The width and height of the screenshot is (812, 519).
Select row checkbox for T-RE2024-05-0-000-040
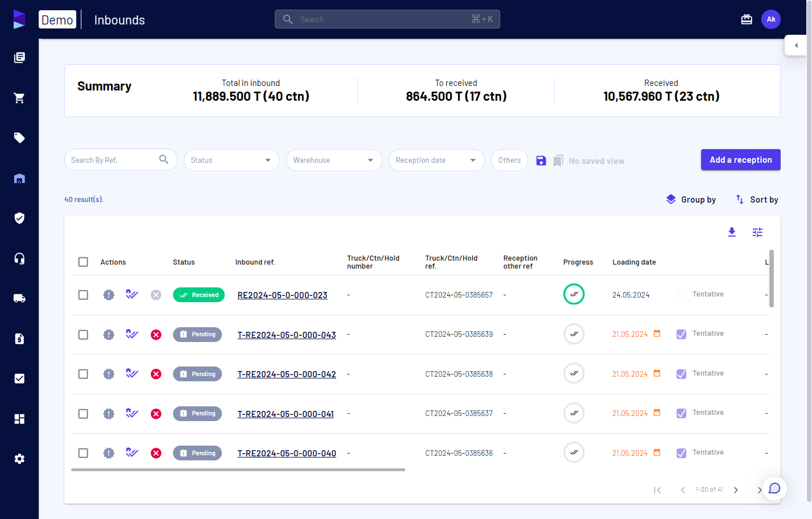coord(83,453)
